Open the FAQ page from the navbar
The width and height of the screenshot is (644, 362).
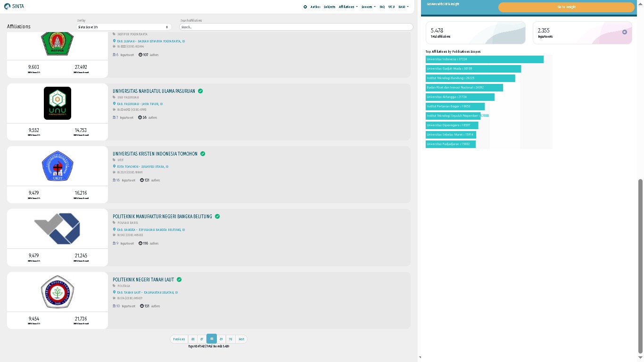(382, 7)
